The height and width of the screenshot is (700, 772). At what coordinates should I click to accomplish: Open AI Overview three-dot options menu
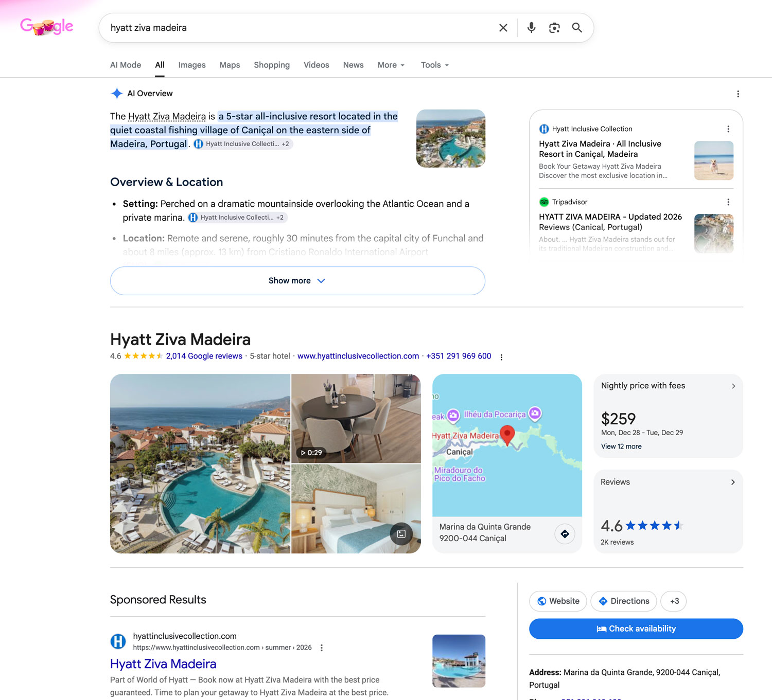(x=738, y=94)
